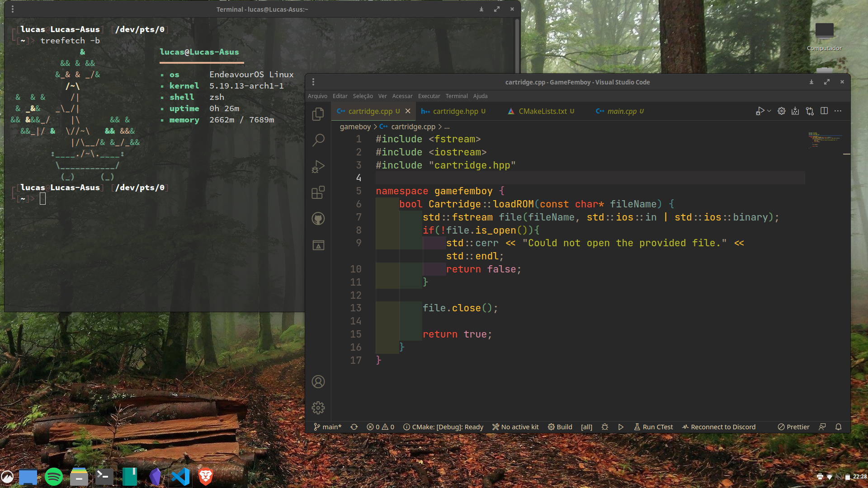
Task: Switch to the cartridge.hpp tab
Action: pyautogui.click(x=455, y=111)
